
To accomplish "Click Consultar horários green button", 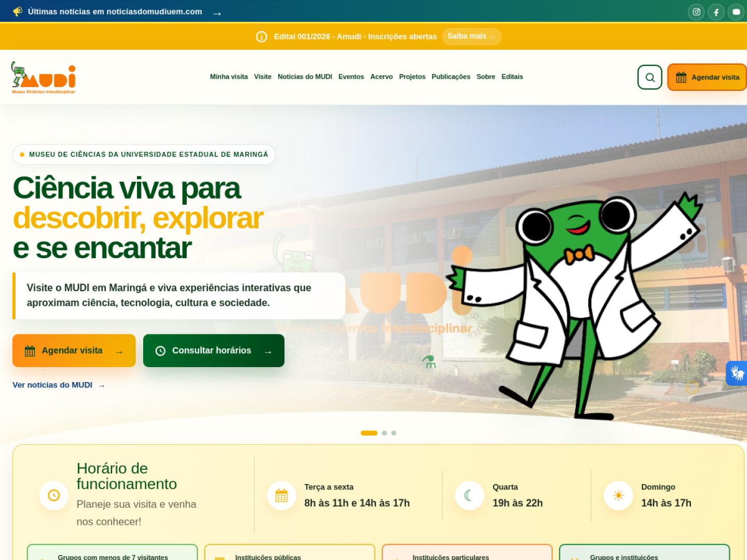I will pos(214,351).
